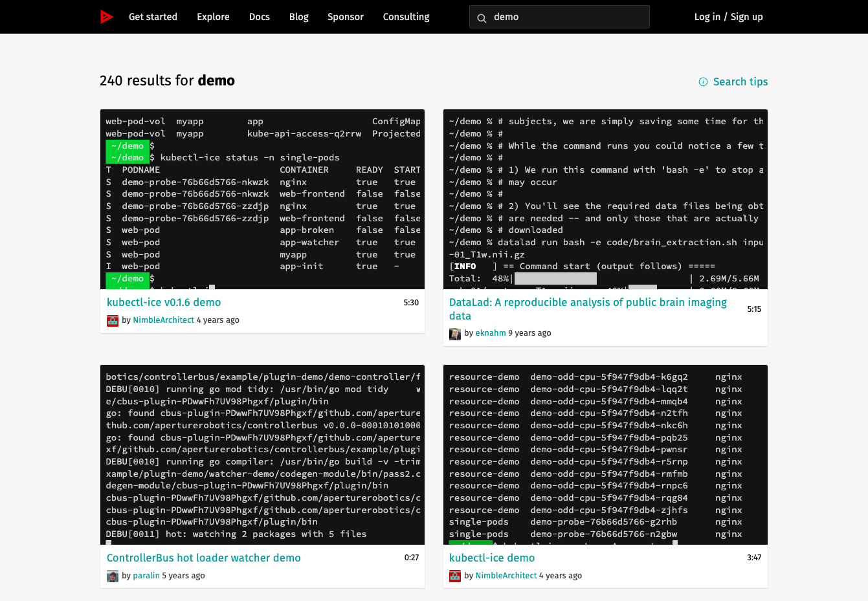Open the Search tips link

point(740,82)
